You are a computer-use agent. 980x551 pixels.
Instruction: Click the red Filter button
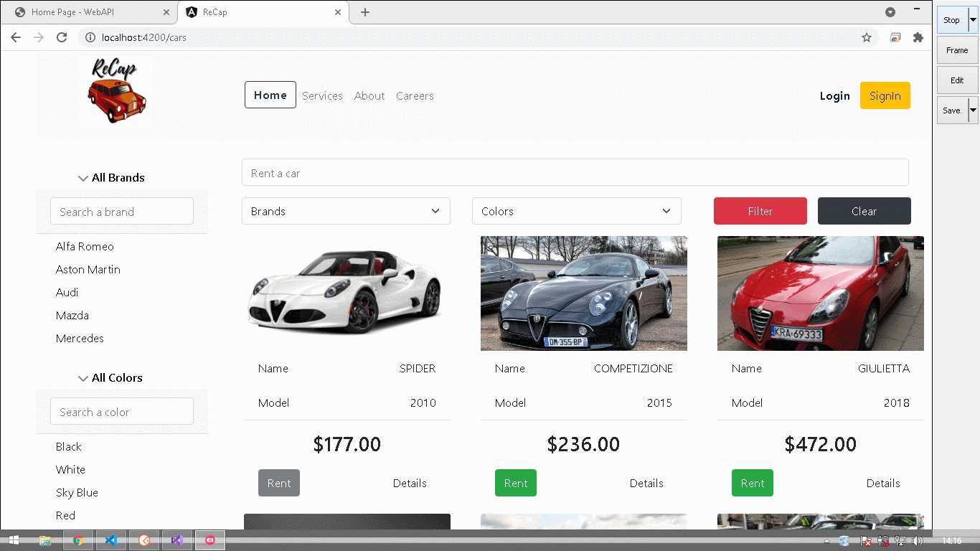click(x=760, y=211)
